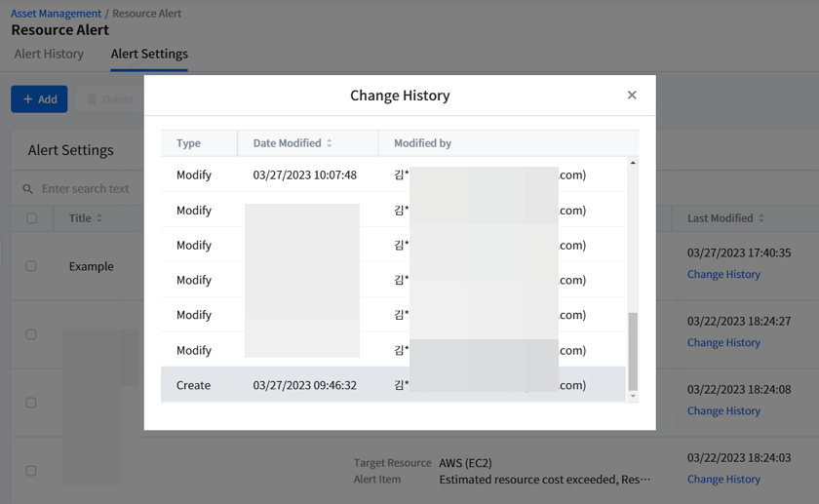Switch to Alert History tab
819x504 pixels.
click(x=49, y=55)
